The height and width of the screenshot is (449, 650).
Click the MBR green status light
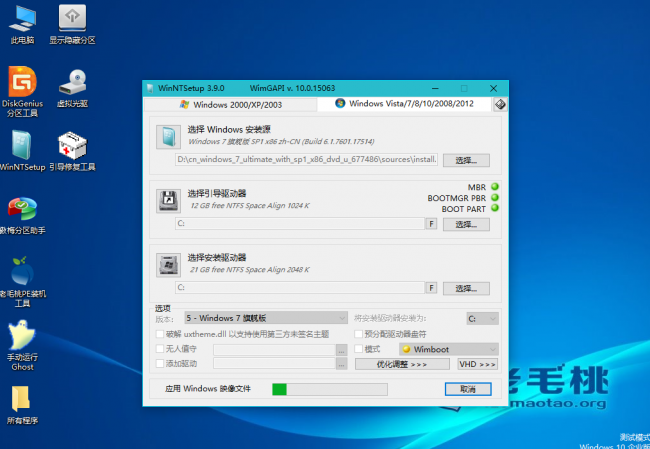[x=495, y=187]
